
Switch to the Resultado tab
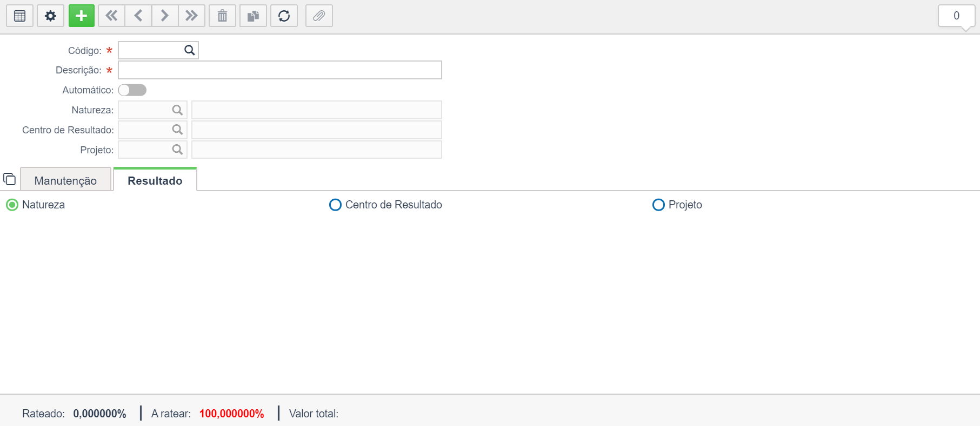point(155,180)
